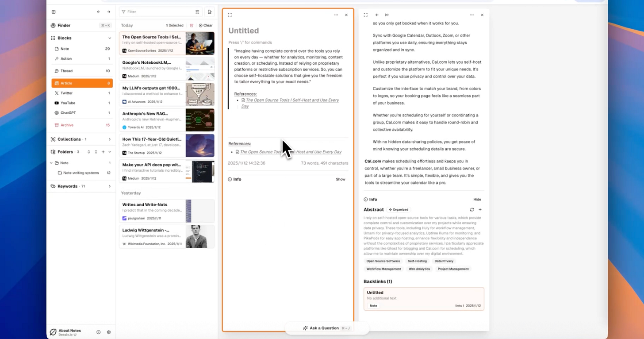
Task: Open the Untitled backlink card
Action: [x=424, y=299]
